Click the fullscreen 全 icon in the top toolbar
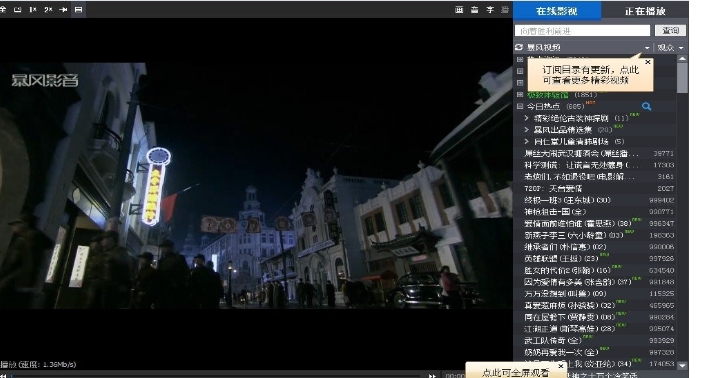 [x=3, y=10]
